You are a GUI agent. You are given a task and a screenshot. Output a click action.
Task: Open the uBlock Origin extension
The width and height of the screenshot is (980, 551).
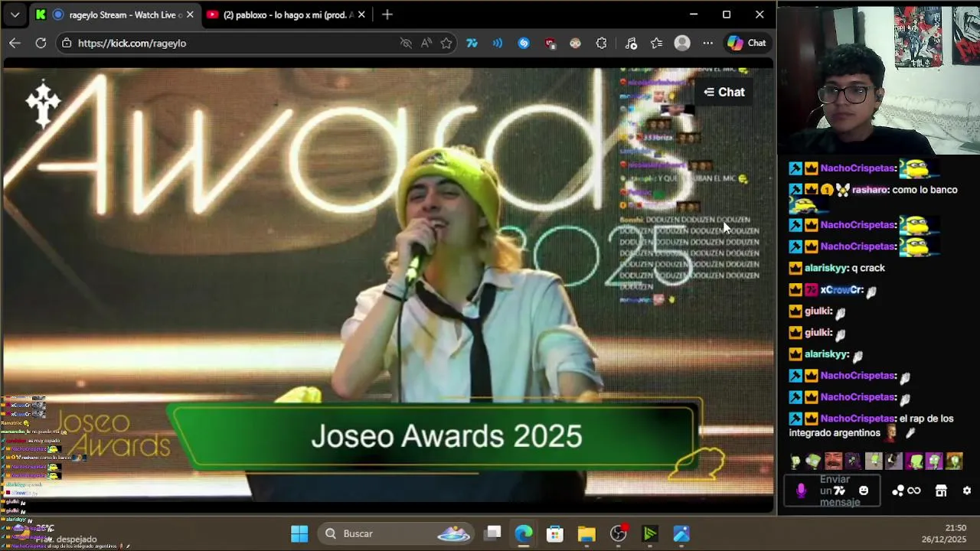click(x=550, y=43)
